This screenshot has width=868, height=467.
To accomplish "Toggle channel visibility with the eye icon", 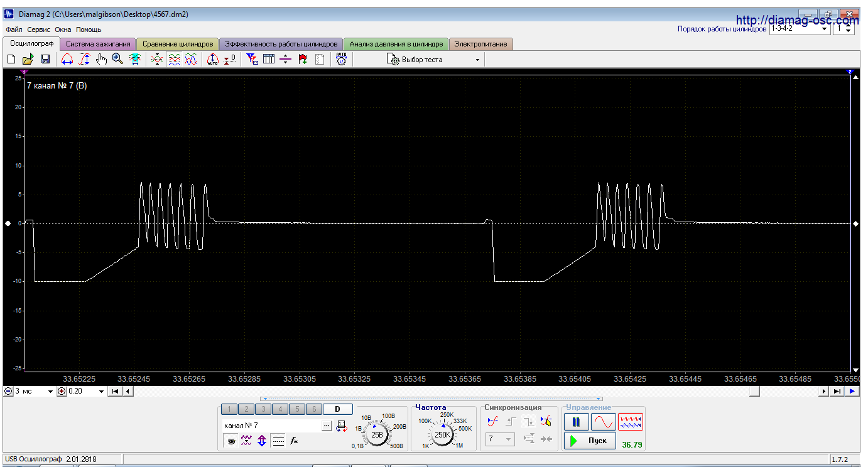I will pyautogui.click(x=231, y=441).
